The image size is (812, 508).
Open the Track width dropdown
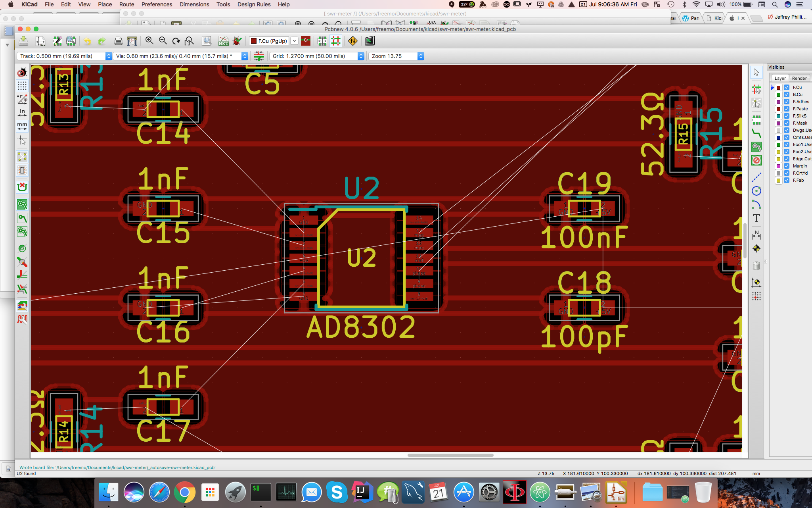64,56
